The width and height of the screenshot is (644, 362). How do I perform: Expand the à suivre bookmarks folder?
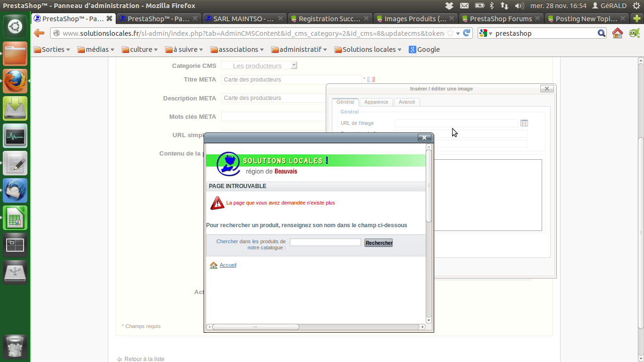click(x=184, y=49)
